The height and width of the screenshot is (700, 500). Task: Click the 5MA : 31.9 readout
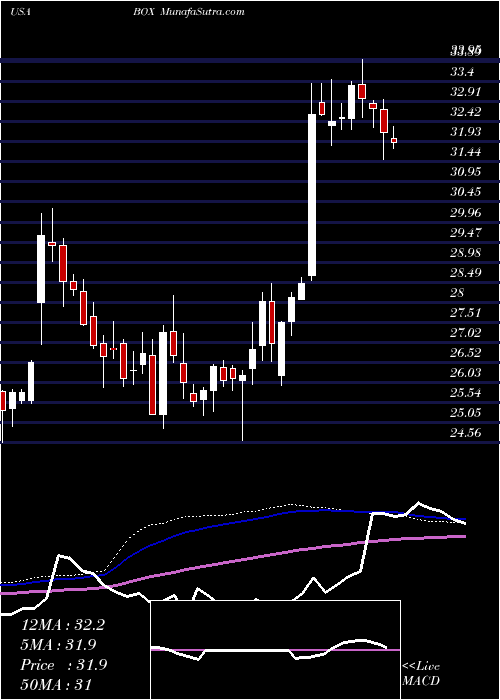[59, 645]
